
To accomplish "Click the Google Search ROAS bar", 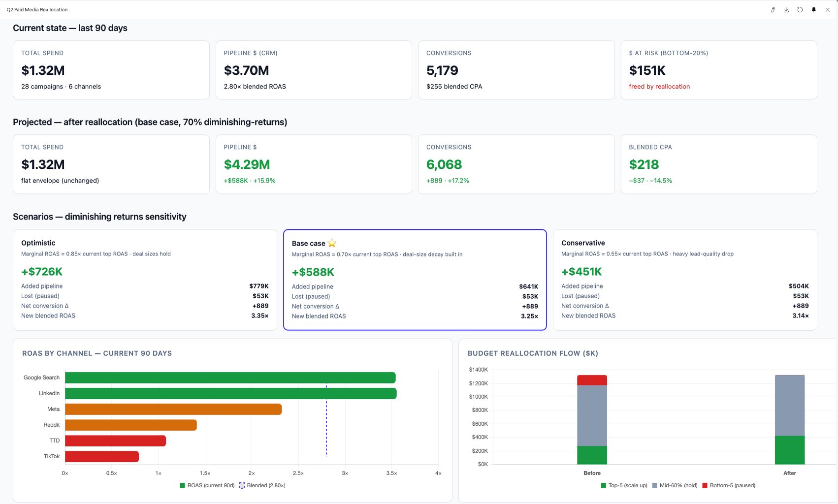I will 230,378.
